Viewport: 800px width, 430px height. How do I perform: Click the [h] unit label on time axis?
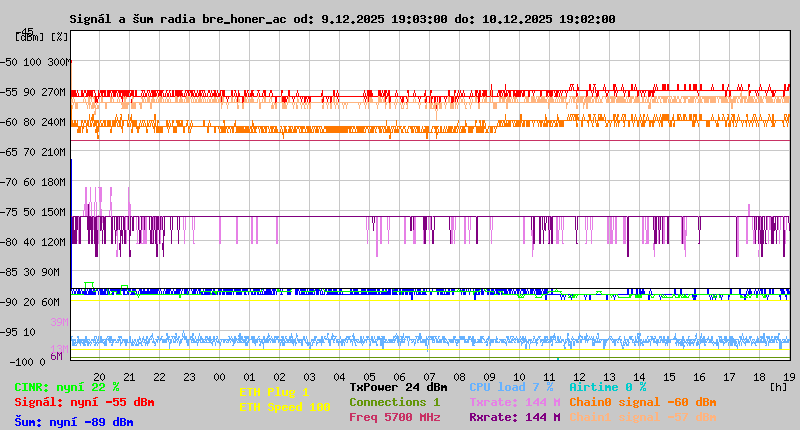click(x=778, y=385)
